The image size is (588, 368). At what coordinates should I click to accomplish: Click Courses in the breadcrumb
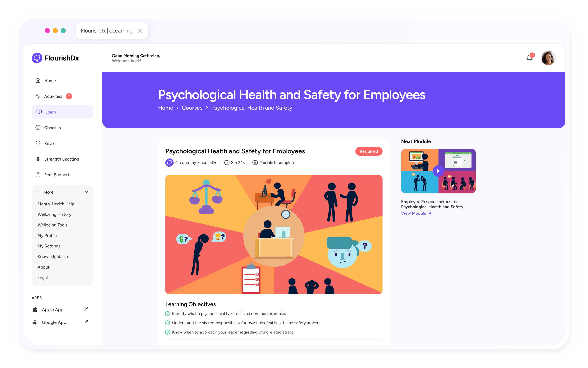pyautogui.click(x=192, y=108)
